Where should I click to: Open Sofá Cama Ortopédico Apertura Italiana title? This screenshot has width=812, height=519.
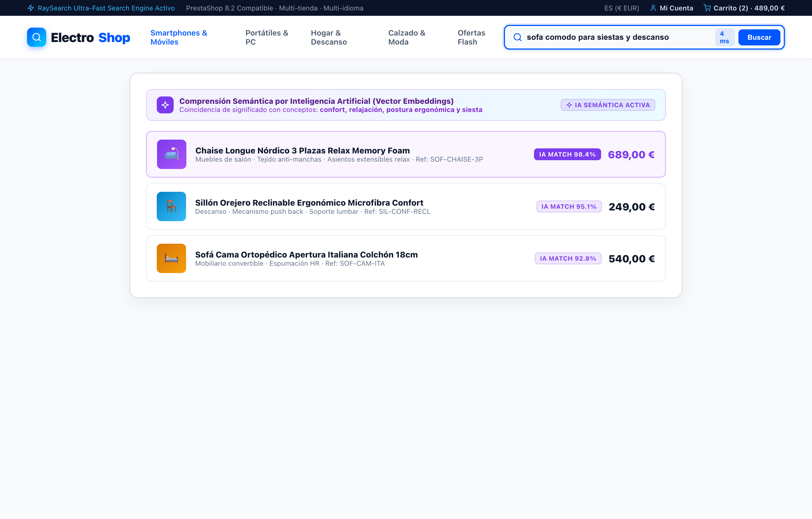306,255
